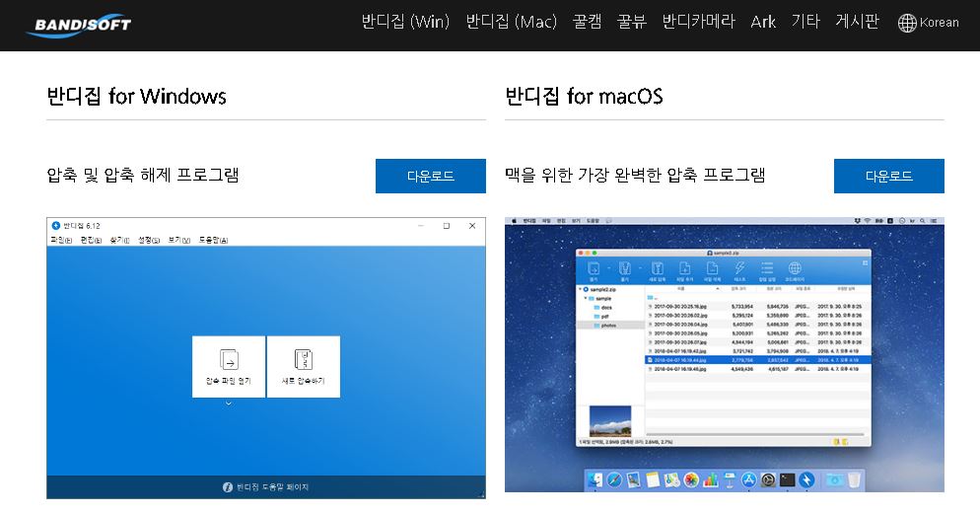This screenshot has width=980, height=514.
Task: Click the 반디집 6.12 title bar app icon
Action: 55,226
